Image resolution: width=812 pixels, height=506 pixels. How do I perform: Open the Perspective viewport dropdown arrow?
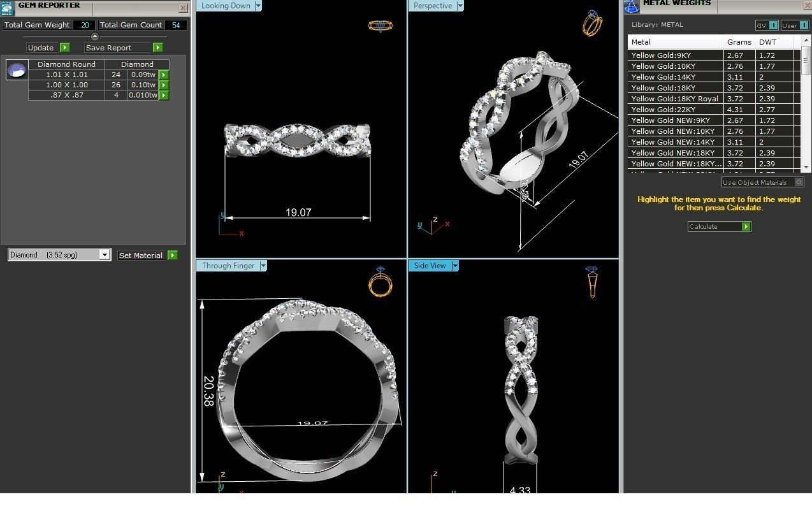[460, 6]
